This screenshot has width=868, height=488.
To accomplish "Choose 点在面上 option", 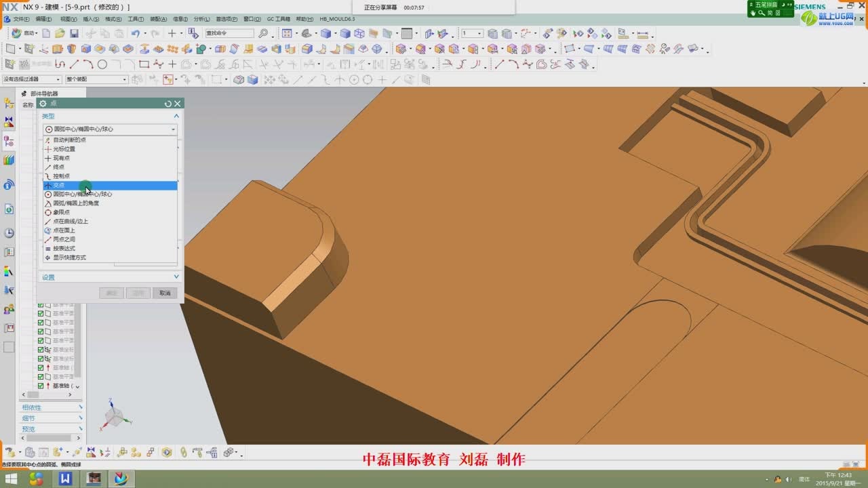I will click(x=111, y=230).
